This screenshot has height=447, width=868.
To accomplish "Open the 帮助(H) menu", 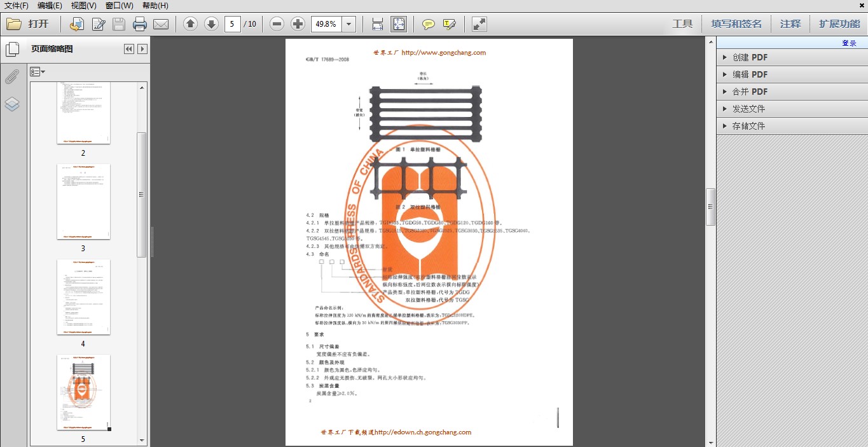I will pos(155,6).
